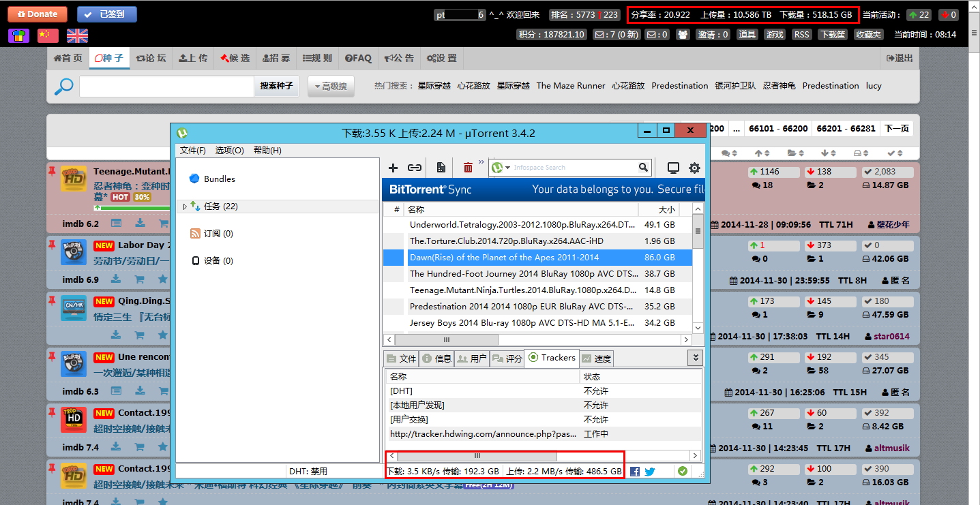Click the RSS feeds 订阅 icon in sidebar
980x505 pixels.
click(195, 234)
